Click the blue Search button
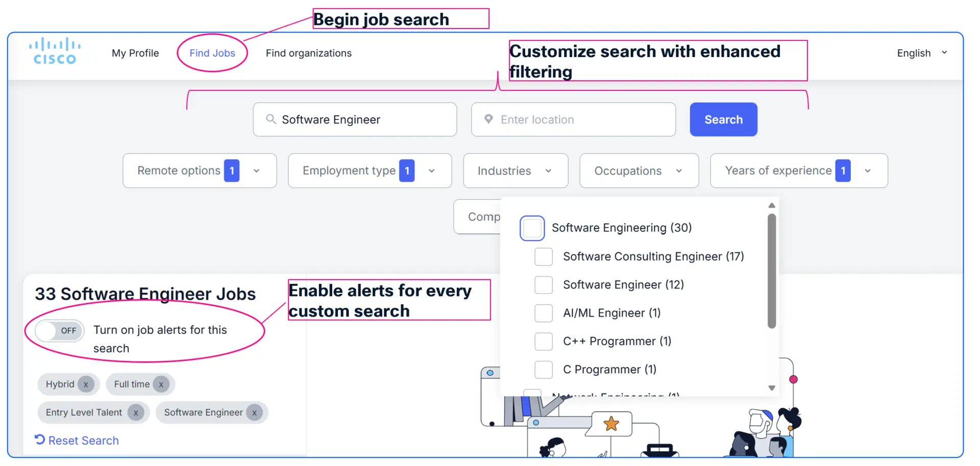Screen dimensions: 980x466 (723, 119)
